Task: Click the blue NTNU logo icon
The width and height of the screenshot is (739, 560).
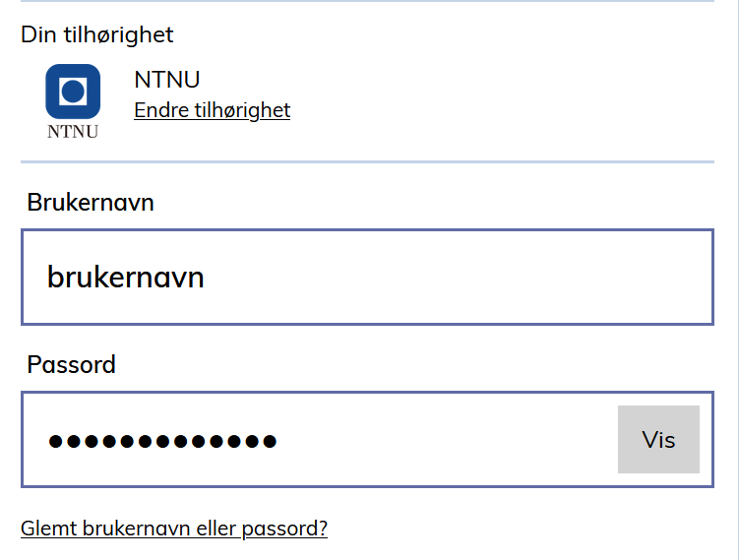Action: coord(73,92)
